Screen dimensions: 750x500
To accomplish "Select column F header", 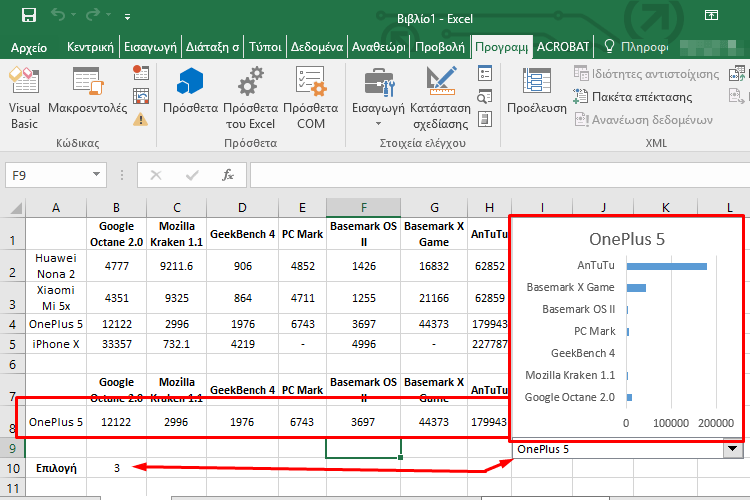I will 364,208.
